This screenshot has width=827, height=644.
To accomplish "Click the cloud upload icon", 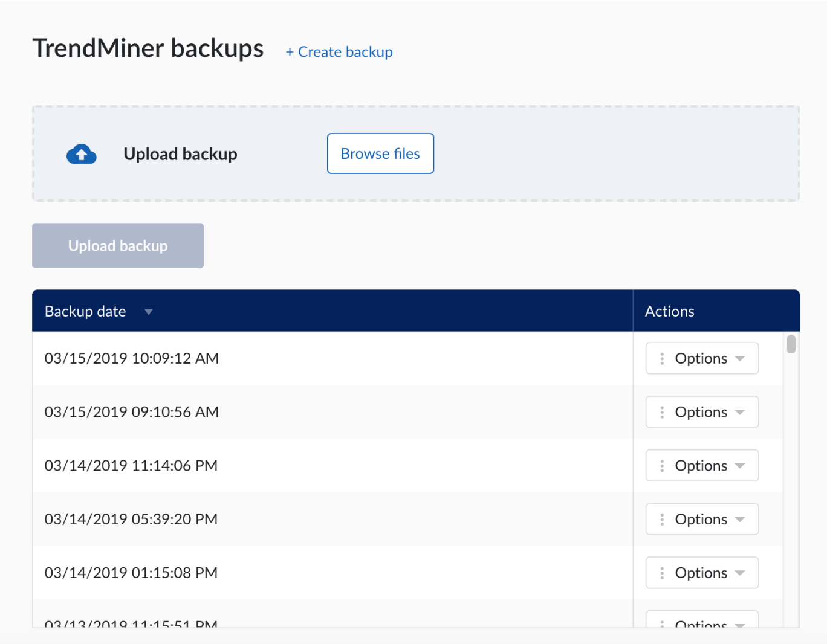I will tap(82, 155).
